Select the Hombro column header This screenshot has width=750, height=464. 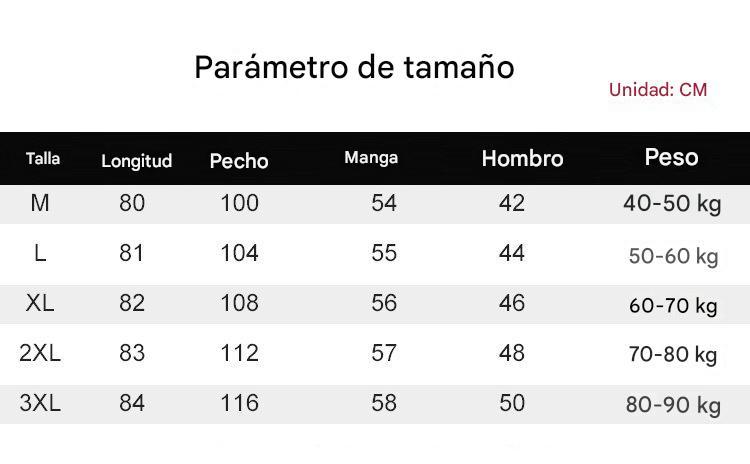[x=522, y=158]
